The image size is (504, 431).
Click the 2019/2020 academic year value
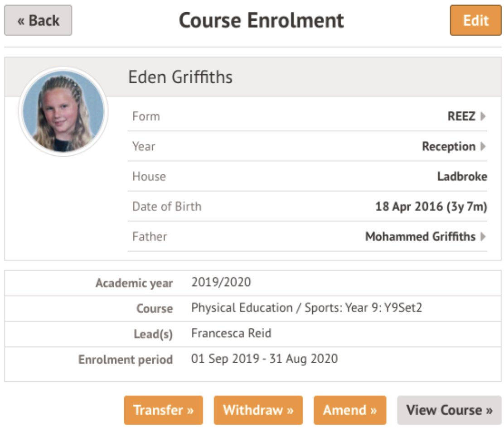pos(221,283)
